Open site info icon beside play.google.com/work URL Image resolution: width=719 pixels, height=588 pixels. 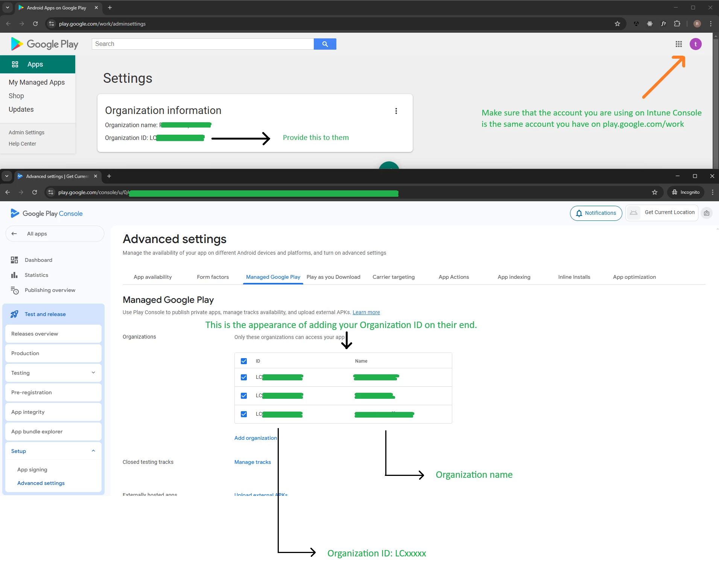click(x=52, y=24)
